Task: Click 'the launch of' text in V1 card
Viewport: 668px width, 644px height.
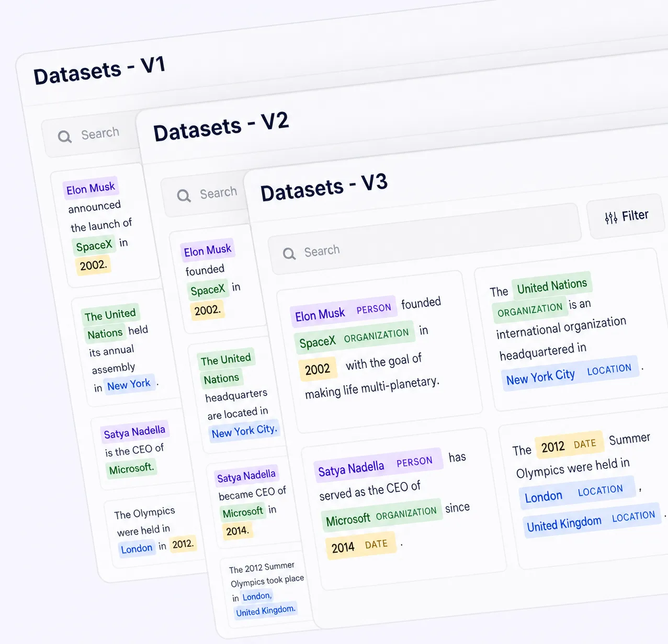Action: tap(101, 225)
